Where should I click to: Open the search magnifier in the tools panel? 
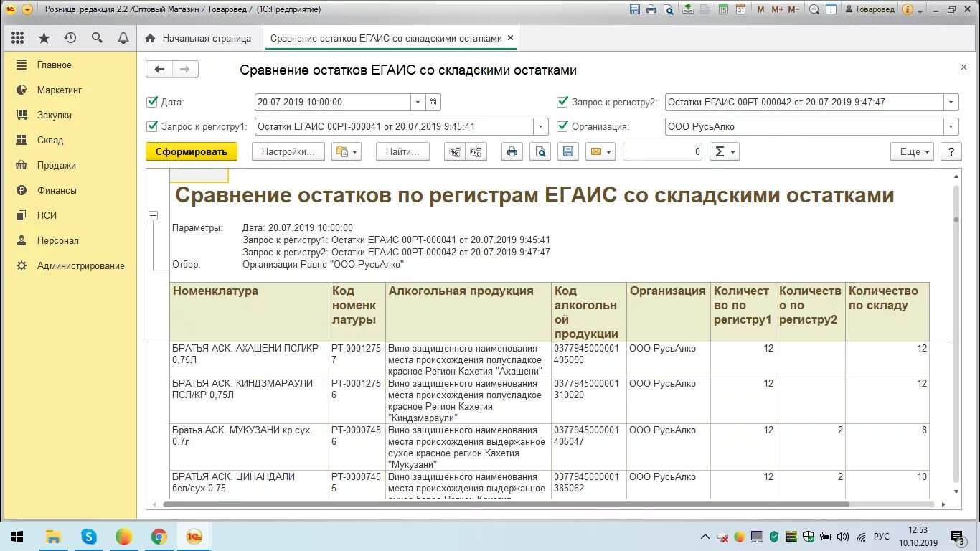[x=97, y=38]
